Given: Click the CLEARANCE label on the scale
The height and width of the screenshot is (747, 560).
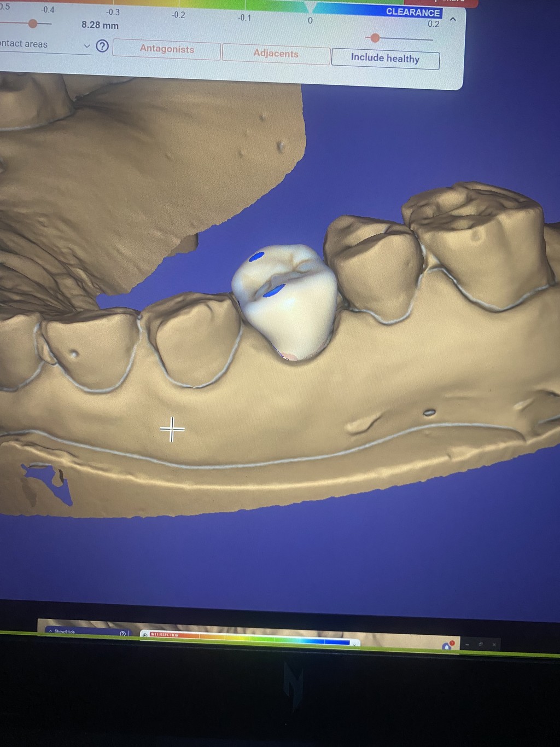Looking at the screenshot, I should [x=413, y=12].
